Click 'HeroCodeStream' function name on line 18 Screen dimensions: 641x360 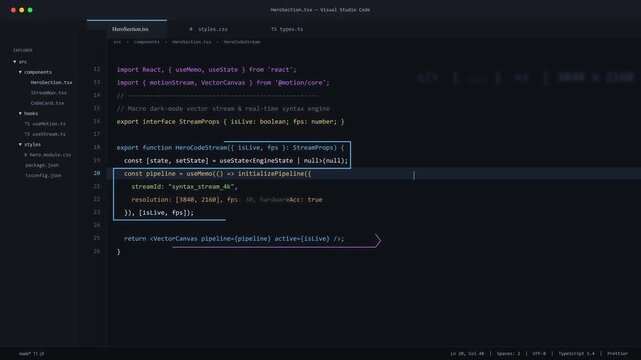[x=201, y=148]
